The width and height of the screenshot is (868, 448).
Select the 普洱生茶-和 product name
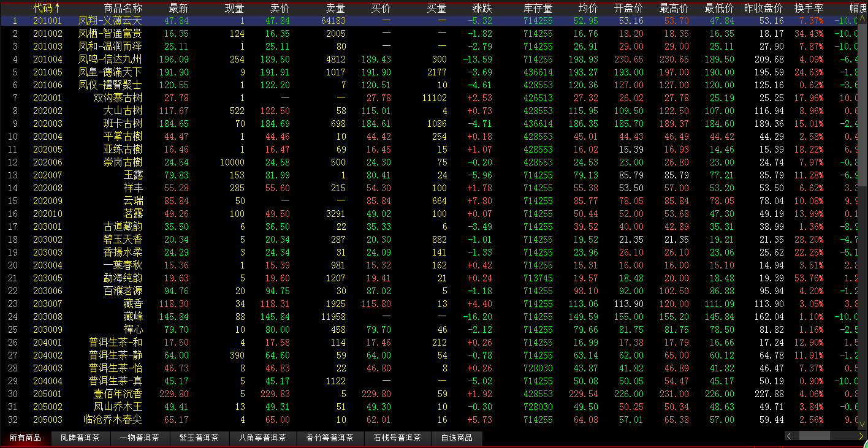point(116,343)
